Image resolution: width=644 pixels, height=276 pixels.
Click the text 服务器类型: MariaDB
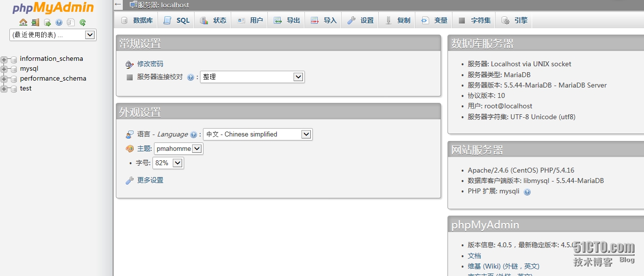(x=499, y=75)
